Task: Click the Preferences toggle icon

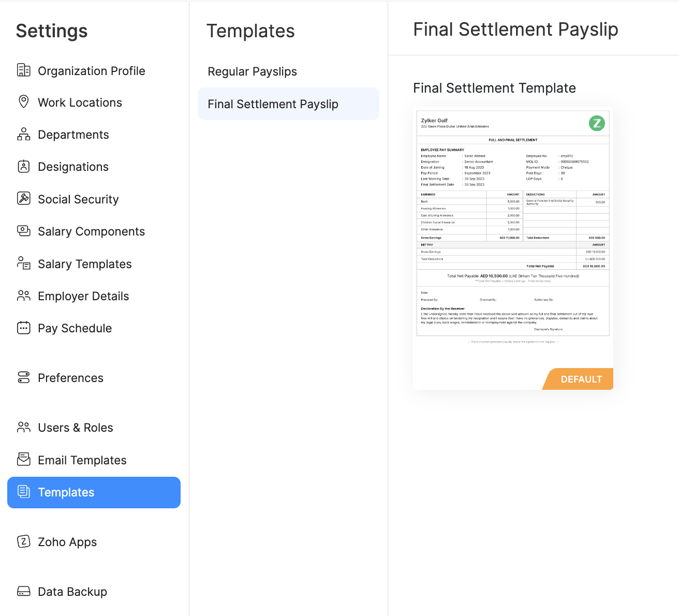Action: [24, 377]
